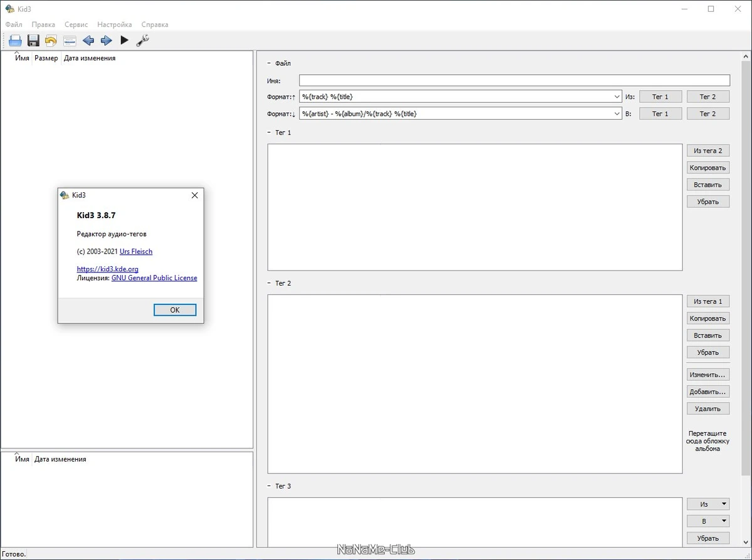Click the Из тега 2 button
752x560 pixels.
(708, 151)
